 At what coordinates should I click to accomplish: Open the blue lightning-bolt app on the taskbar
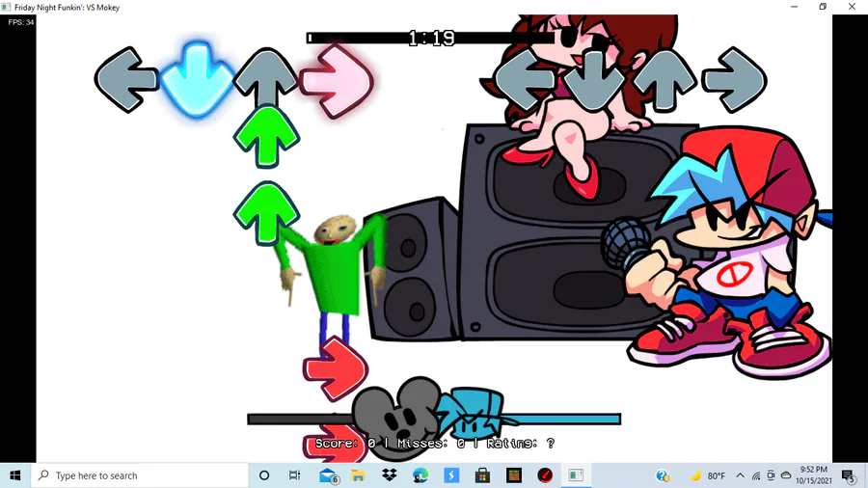(x=451, y=475)
